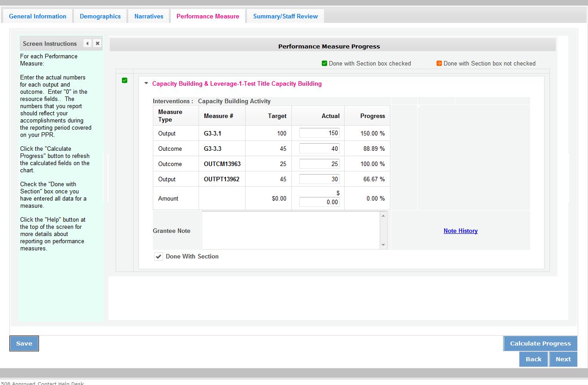Click the Calculate Progress button
The image size is (588, 385).
[x=540, y=343]
